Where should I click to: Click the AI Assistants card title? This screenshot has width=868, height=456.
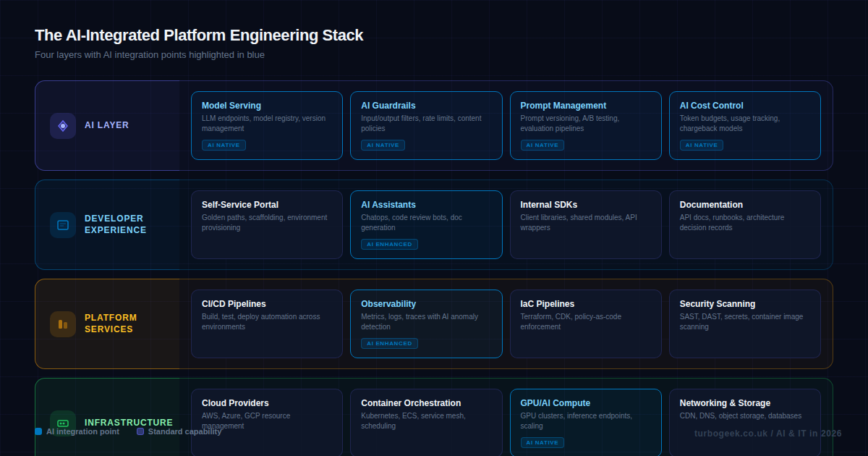click(388, 205)
